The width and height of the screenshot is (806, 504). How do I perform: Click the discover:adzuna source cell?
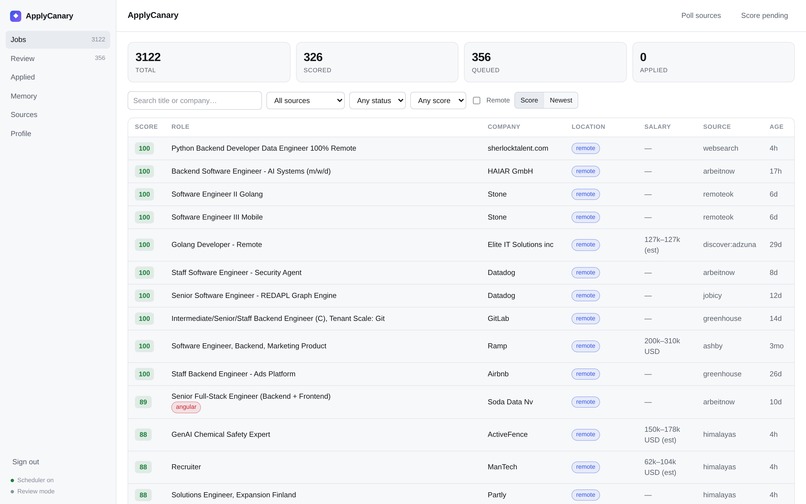(729, 245)
